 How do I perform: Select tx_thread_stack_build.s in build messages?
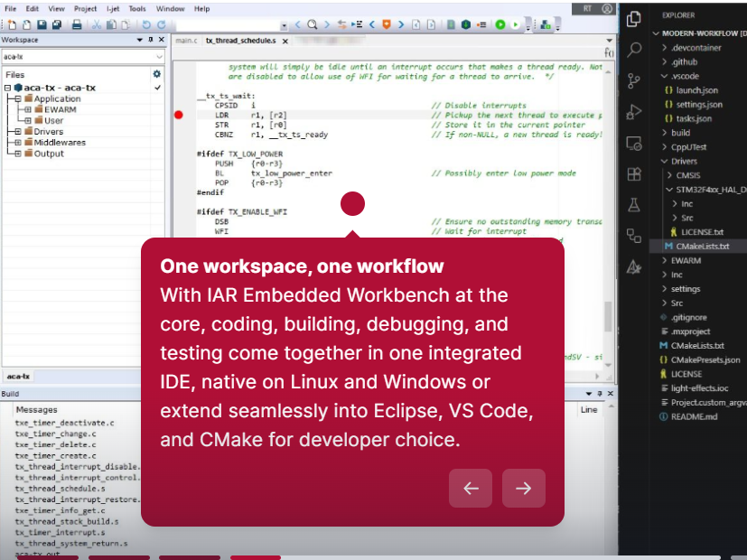[67, 521]
